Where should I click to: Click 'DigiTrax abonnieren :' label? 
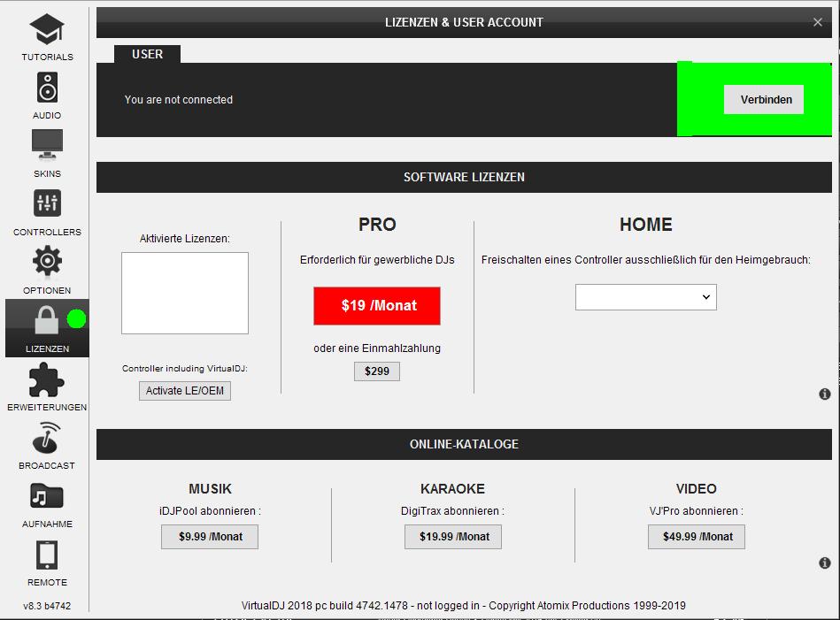(452, 511)
